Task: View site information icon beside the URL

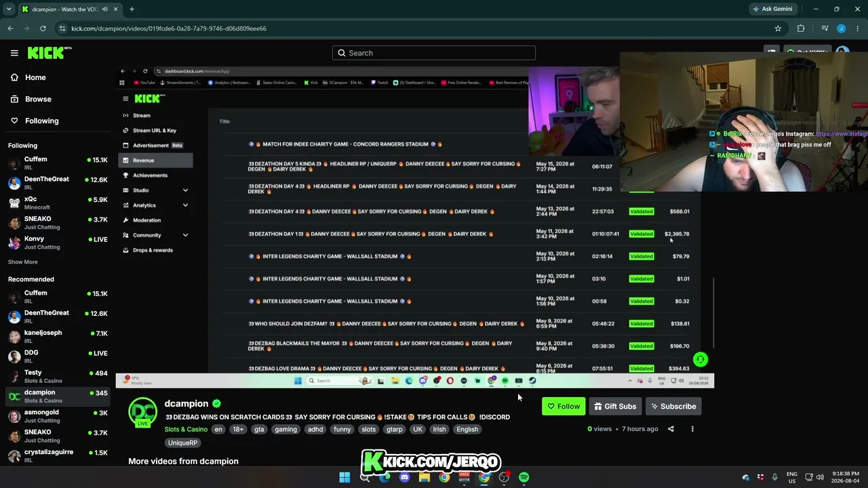Action: [x=62, y=28]
